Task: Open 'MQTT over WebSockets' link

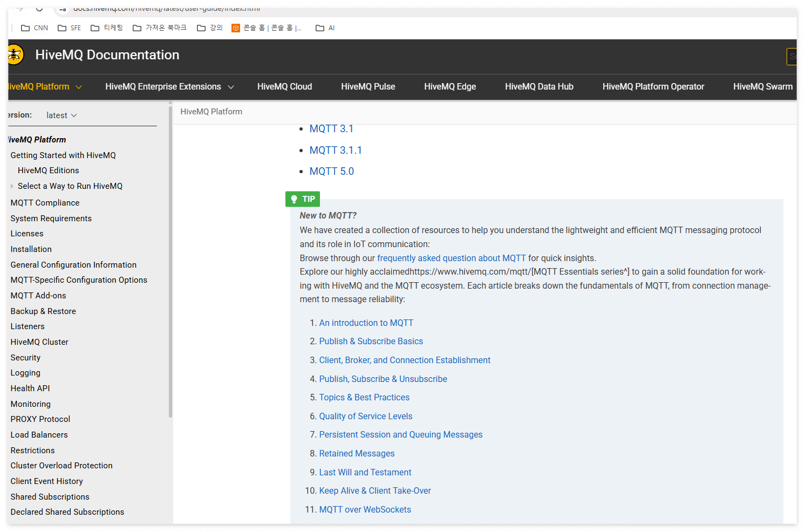Action: pyautogui.click(x=365, y=510)
